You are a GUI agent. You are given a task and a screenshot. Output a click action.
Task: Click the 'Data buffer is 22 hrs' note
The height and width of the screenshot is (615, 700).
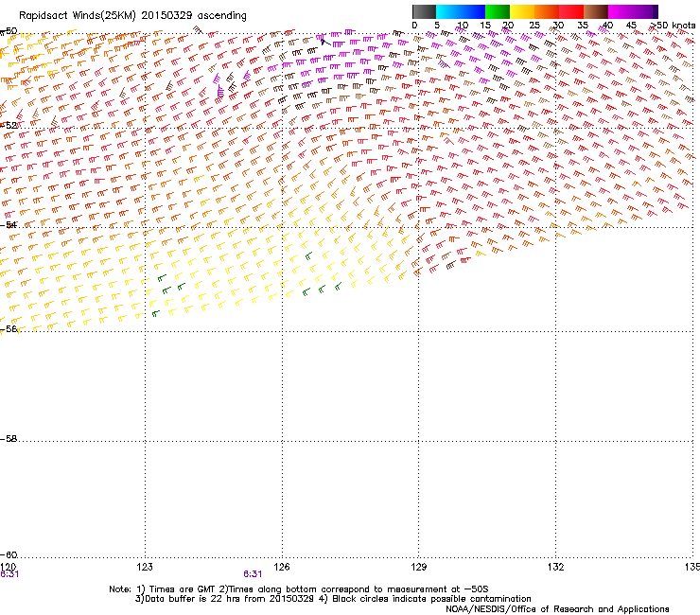pos(333,599)
